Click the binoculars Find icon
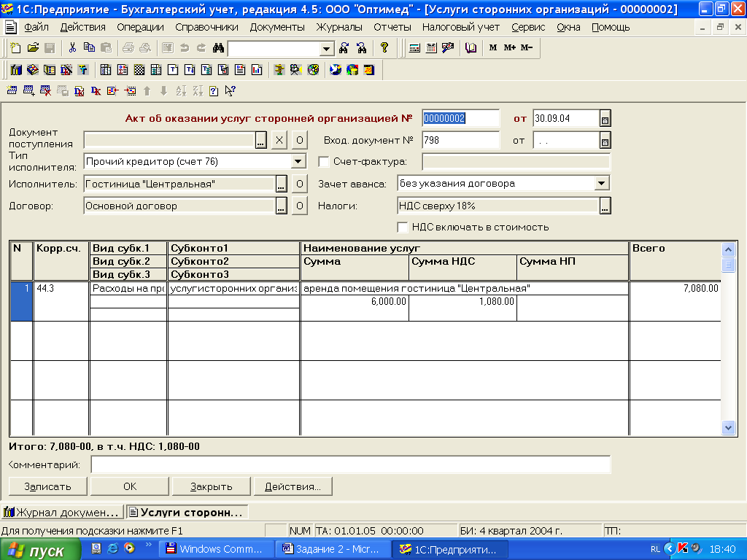 click(x=217, y=48)
